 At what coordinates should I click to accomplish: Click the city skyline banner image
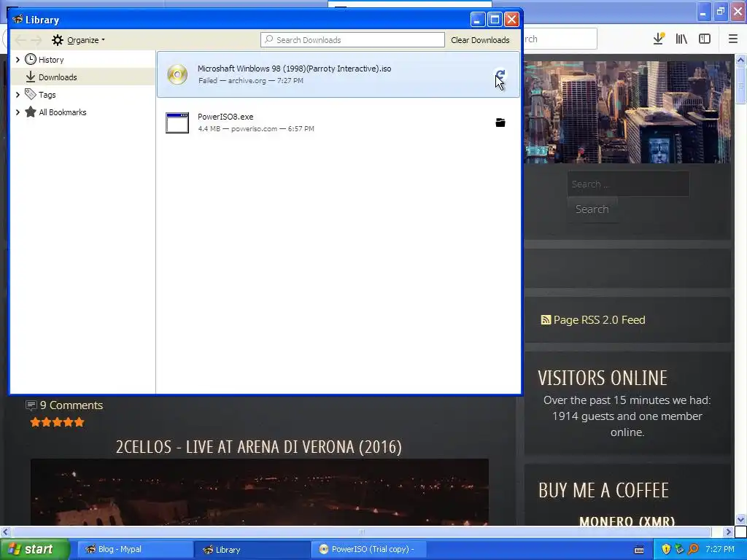tap(628, 112)
